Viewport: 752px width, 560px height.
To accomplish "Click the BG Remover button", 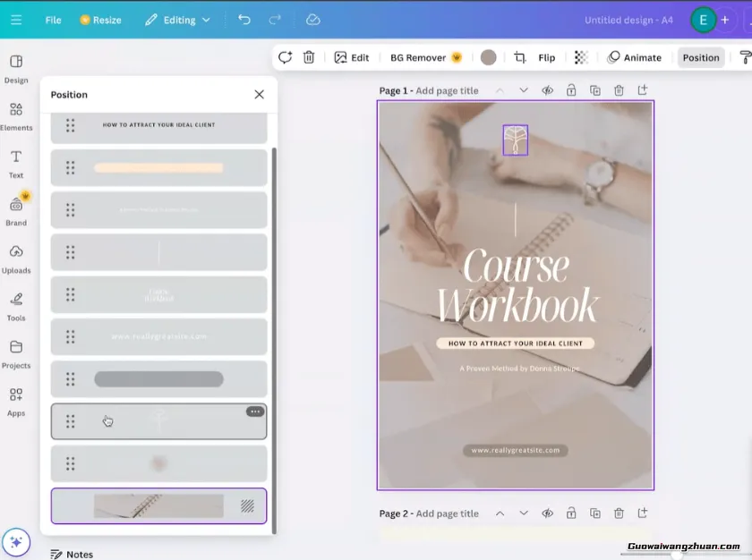I will click(425, 57).
